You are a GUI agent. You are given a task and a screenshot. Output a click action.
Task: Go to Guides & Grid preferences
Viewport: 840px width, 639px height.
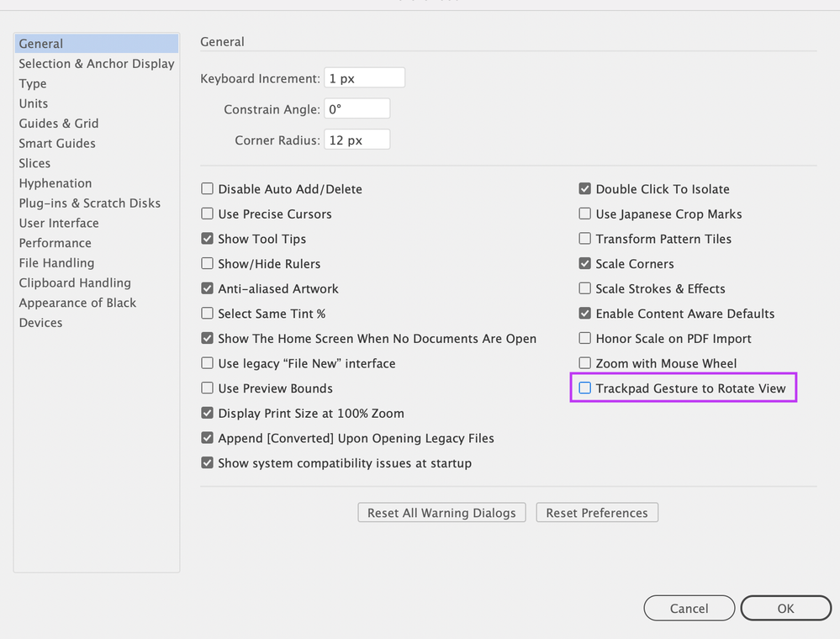(x=59, y=124)
